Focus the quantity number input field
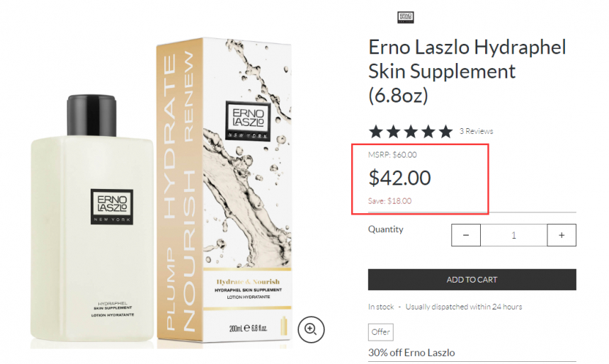Screen dimensions: 609x364 [514, 235]
